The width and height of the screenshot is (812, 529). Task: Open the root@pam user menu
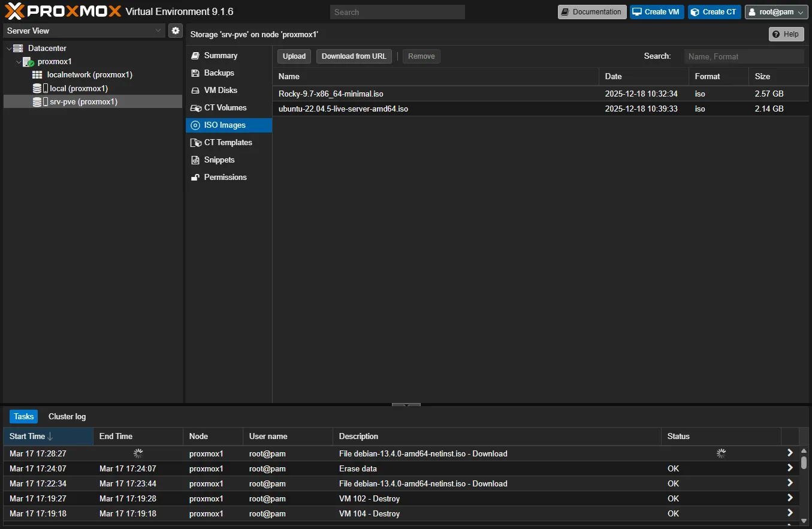pyautogui.click(x=776, y=11)
